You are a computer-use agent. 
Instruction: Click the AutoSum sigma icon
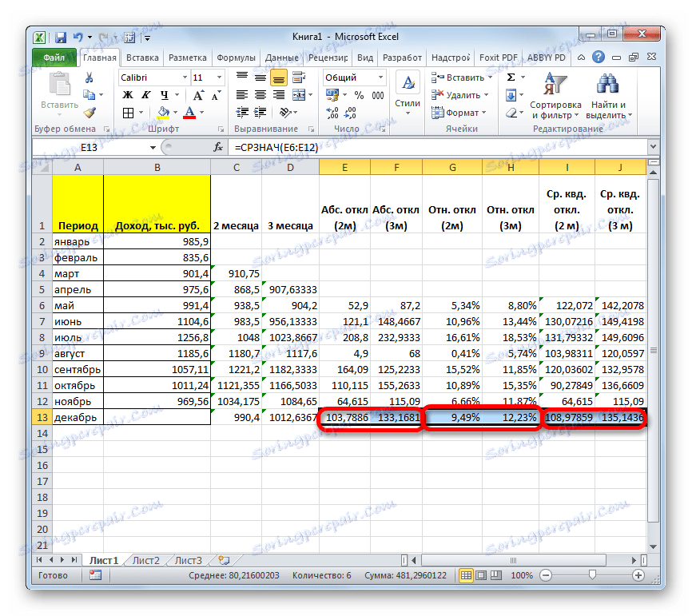tap(511, 76)
